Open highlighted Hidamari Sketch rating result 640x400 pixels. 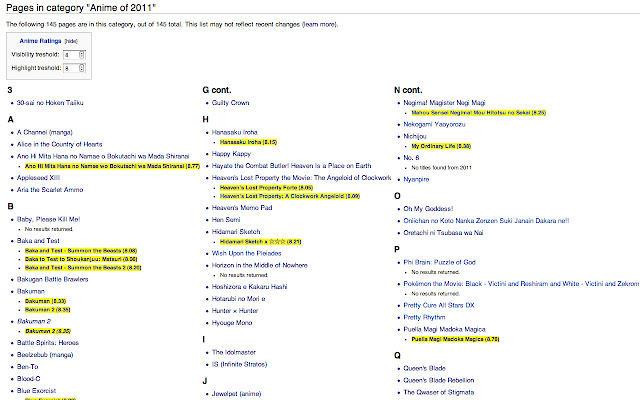pos(260,242)
